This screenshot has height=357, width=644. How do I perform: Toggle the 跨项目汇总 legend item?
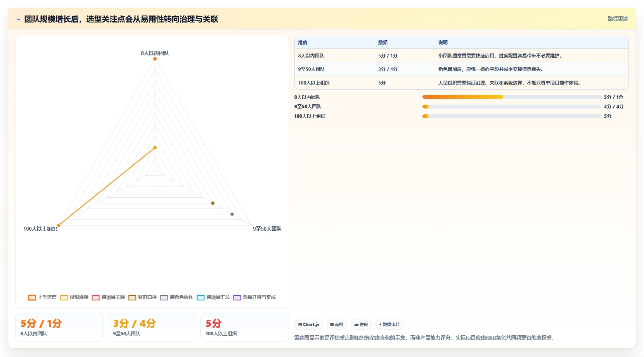(213, 297)
